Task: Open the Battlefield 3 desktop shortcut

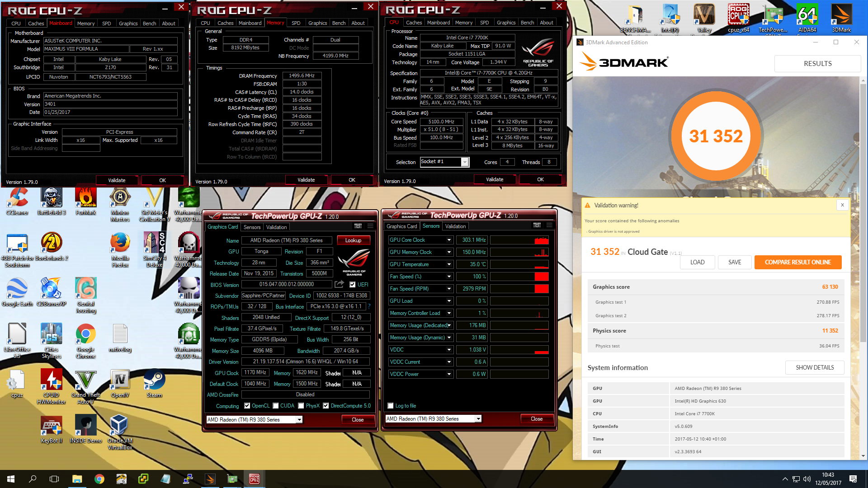Action: [51, 202]
